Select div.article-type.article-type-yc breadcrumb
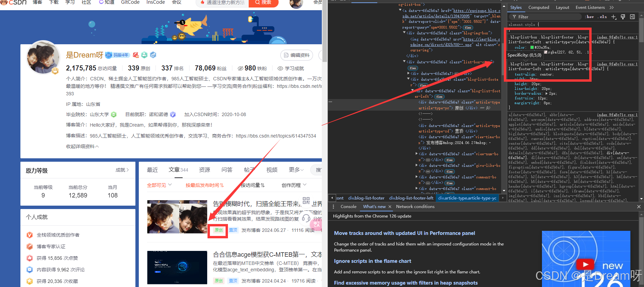 click(x=467, y=198)
